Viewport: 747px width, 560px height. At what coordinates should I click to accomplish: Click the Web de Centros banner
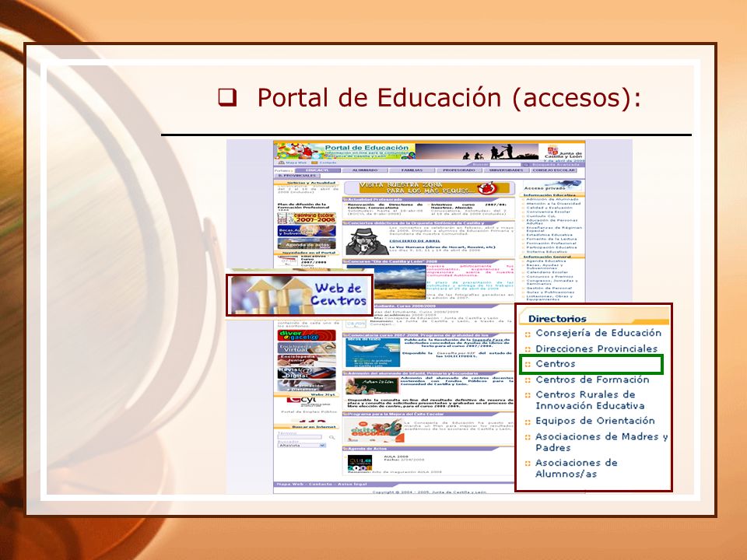[x=299, y=295]
